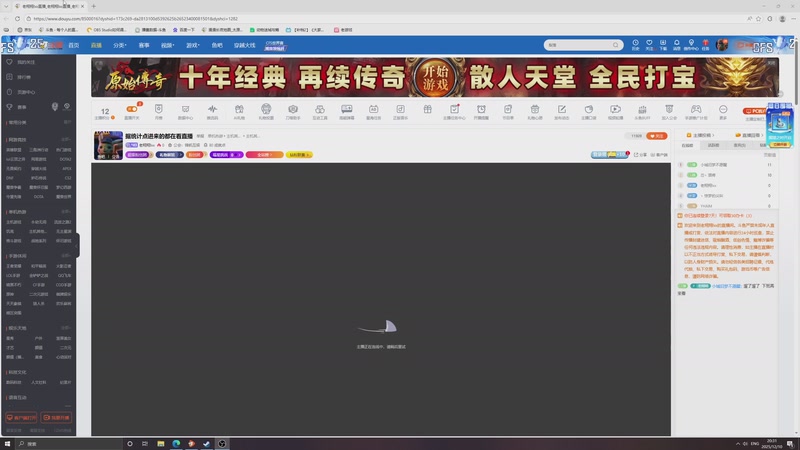Open the 游戏 dropdown in the navbar
The height and width of the screenshot is (450, 800).
click(192, 45)
